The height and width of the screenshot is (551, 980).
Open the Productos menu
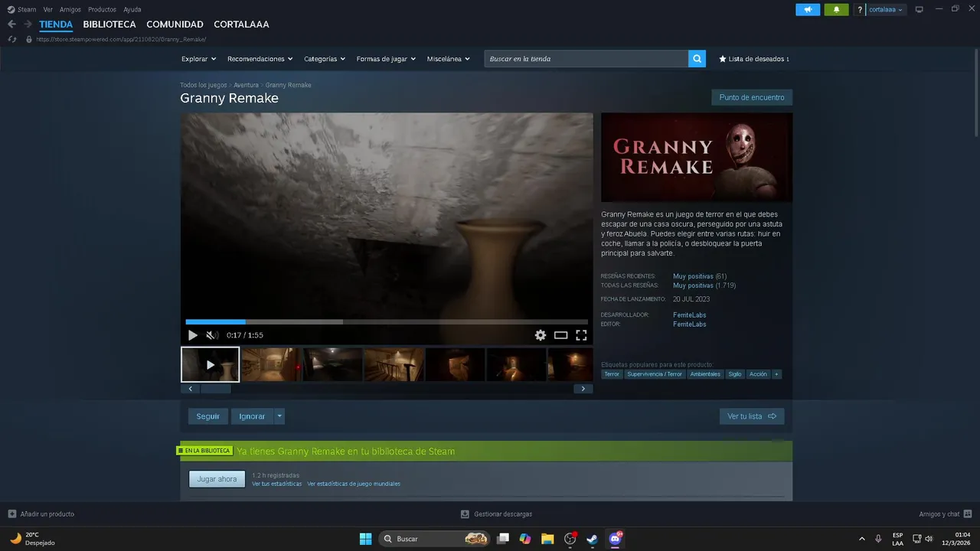(102, 9)
